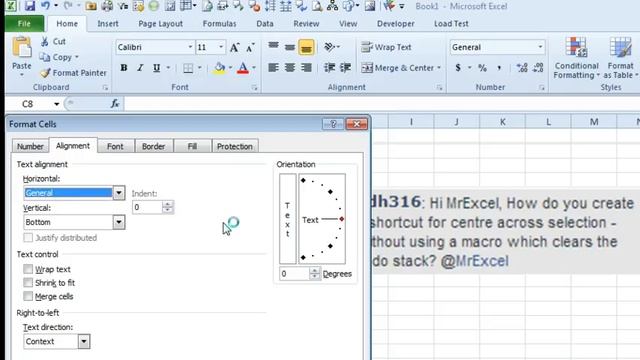Apply Top Align to cells
640x360 pixels.
point(273,47)
